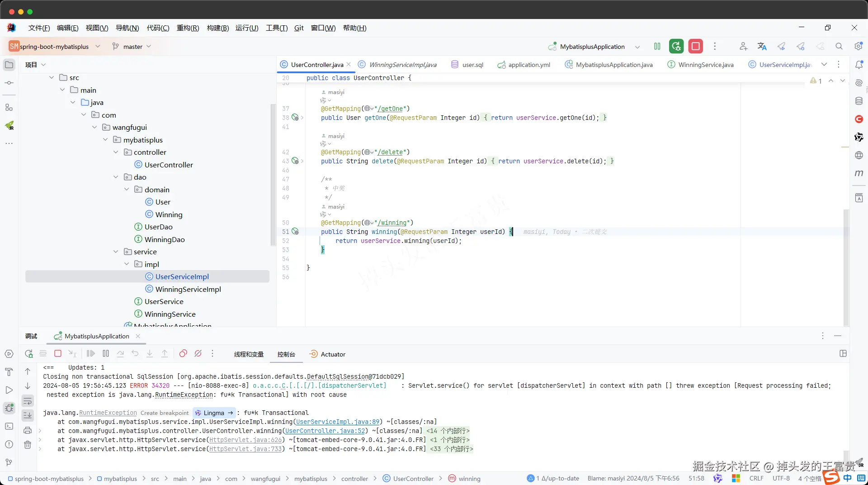Open the Git menu
The height and width of the screenshot is (485, 868).
point(299,28)
